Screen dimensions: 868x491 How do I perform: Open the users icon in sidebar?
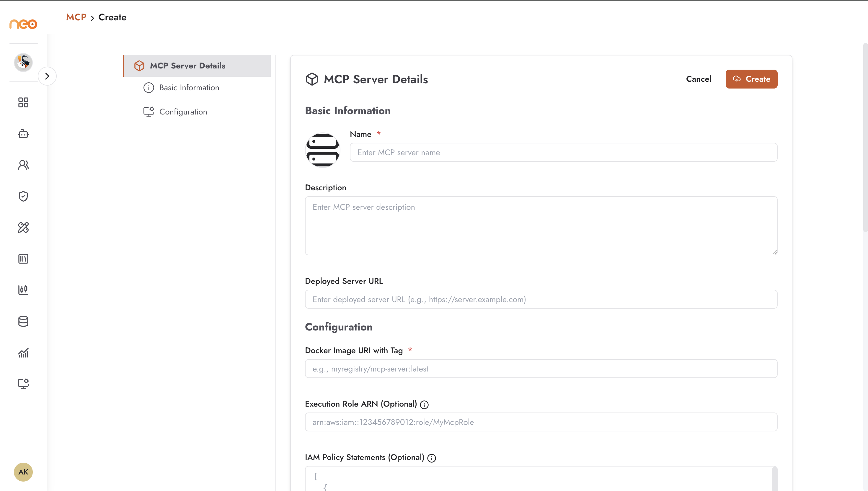coord(23,165)
